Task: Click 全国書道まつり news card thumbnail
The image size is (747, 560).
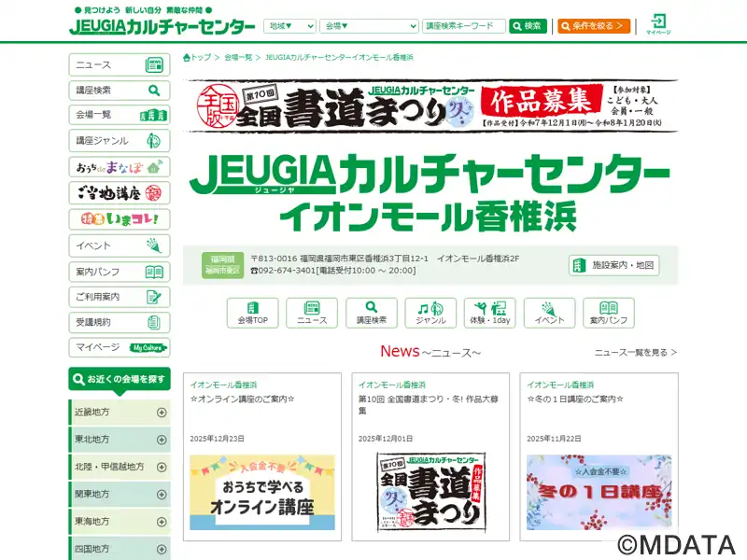Action: pos(430,493)
